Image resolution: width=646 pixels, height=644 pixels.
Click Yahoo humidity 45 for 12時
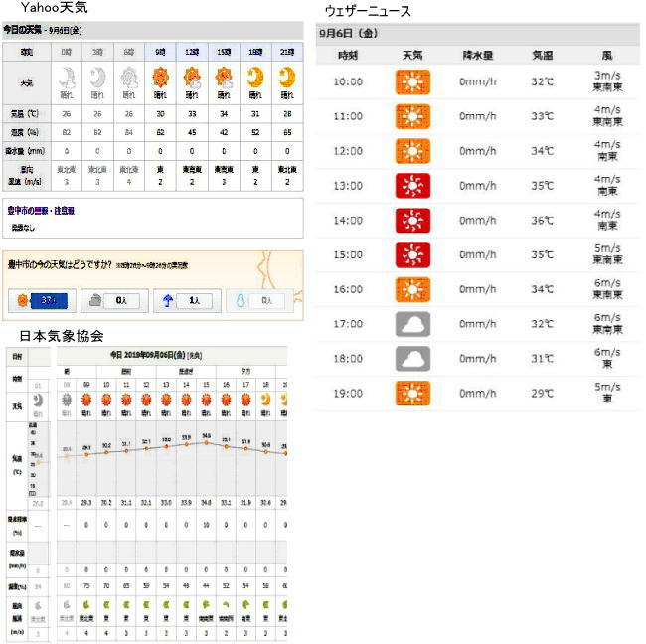(x=192, y=132)
